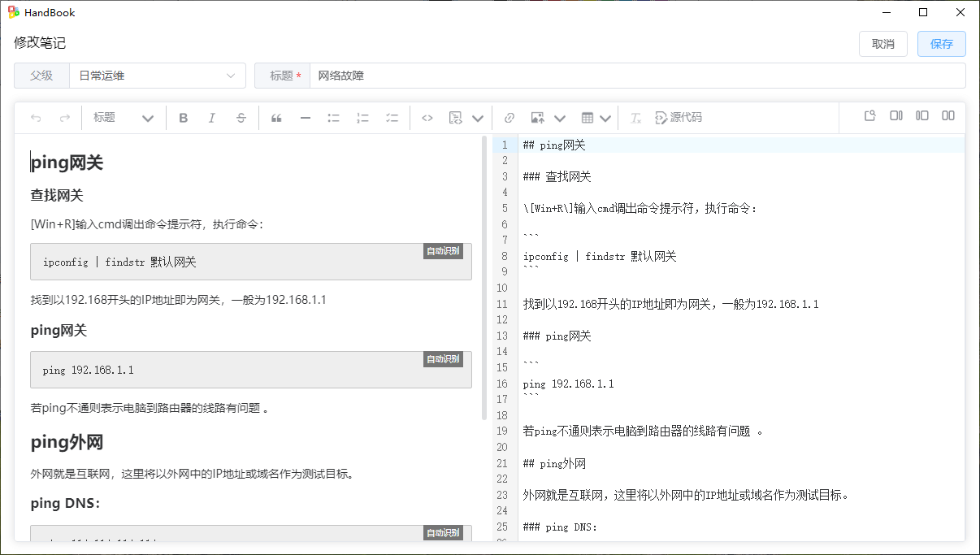Viewport: 980px width, 555px height.
Task: Create a bulleted list
Action: click(x=333, y=118)
